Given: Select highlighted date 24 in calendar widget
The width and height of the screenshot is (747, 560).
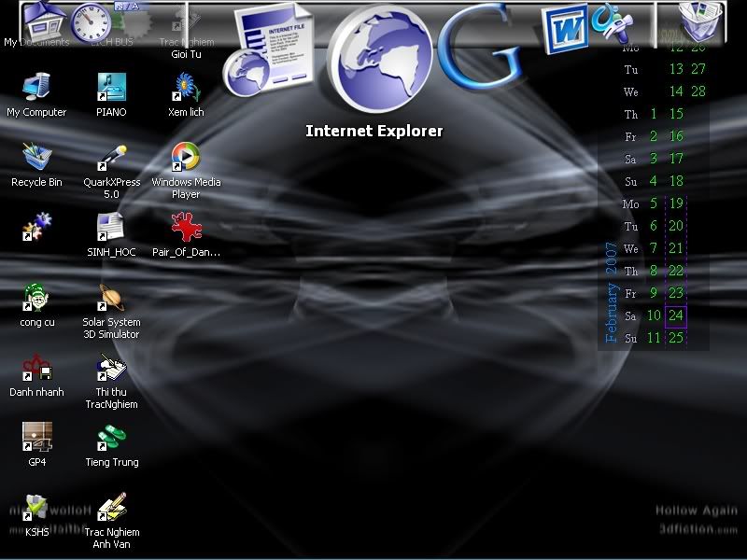Looking at the screenshot, I should (x=676, y=315).
